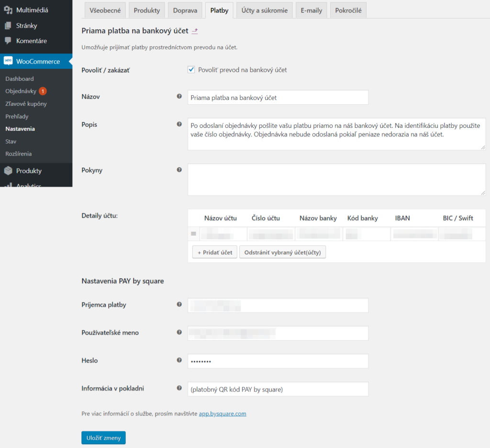Viewport: 490px width, 448px height.
Task: Click the Pridať účet button
Action: (214, 252)
